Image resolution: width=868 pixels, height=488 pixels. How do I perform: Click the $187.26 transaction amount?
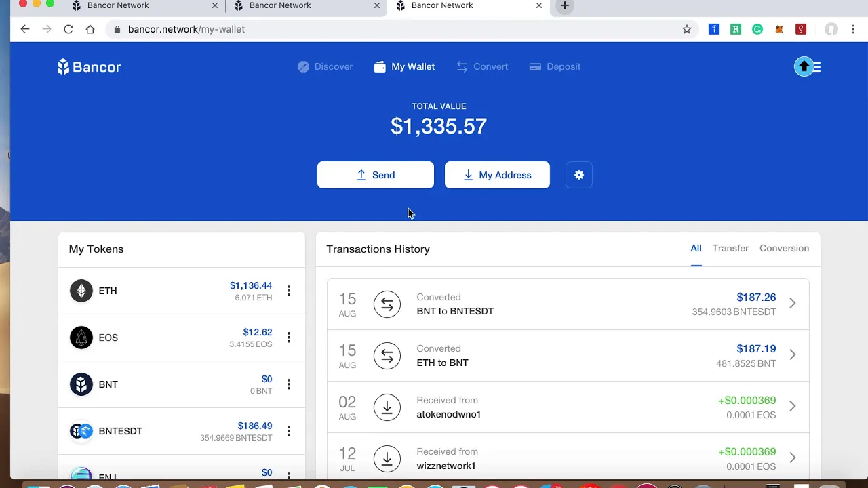point(756,298)
